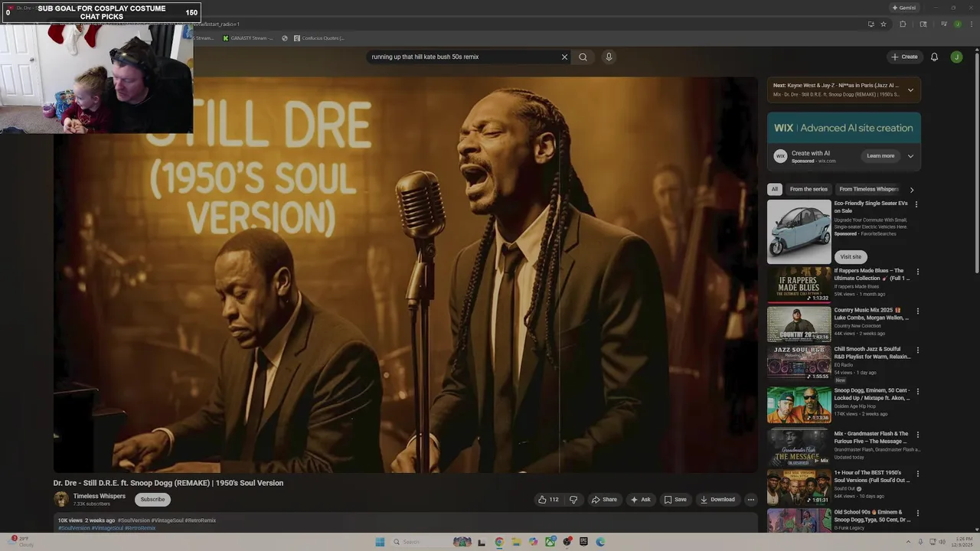Viewport: 980px width, 551px height.
Task: Click the install app icon in address bar
Action: (871, 24)
